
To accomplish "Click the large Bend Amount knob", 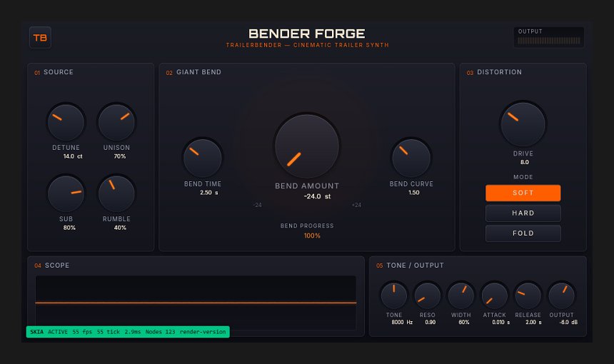I will pos(307,146).
